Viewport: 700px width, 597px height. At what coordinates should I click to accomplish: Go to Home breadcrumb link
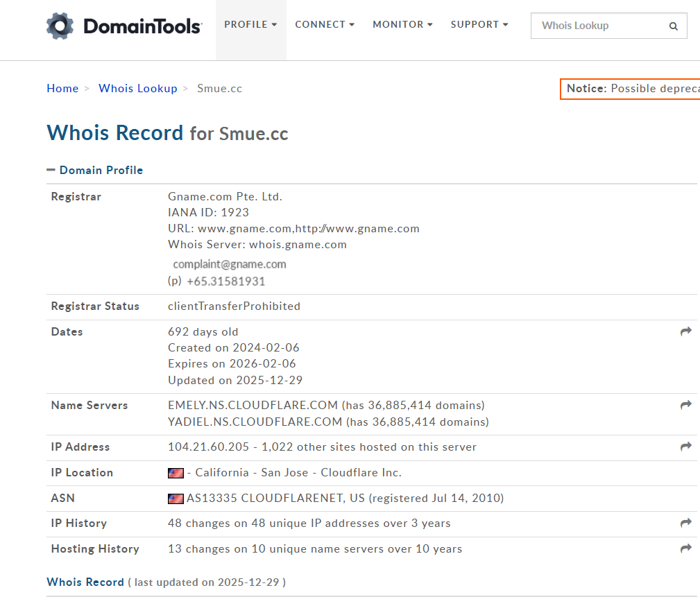[x=62, y=89]
